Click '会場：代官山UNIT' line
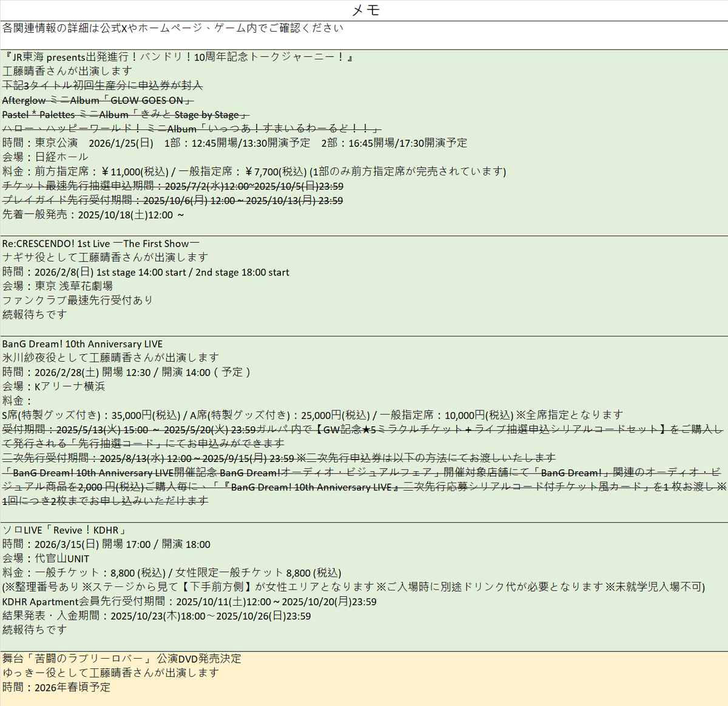Screen dimensions: 728x706 pyautogui.click(x=45, y=558)
